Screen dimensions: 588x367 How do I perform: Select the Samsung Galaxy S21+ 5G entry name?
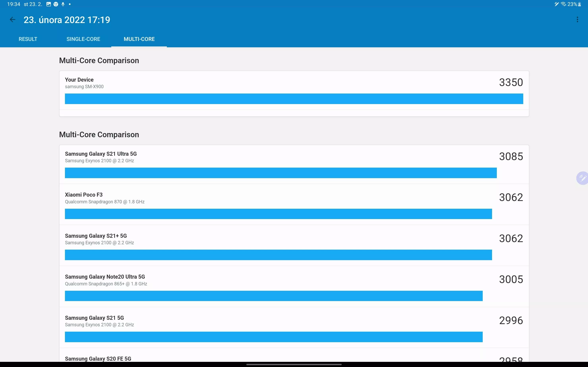point(96,236)
